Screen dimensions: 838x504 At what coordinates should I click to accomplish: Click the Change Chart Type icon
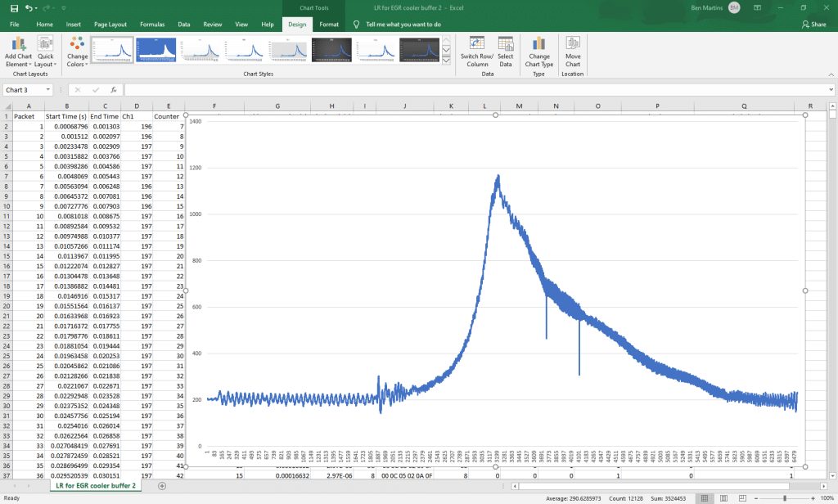pyautogui.click(x=538, y=52)
